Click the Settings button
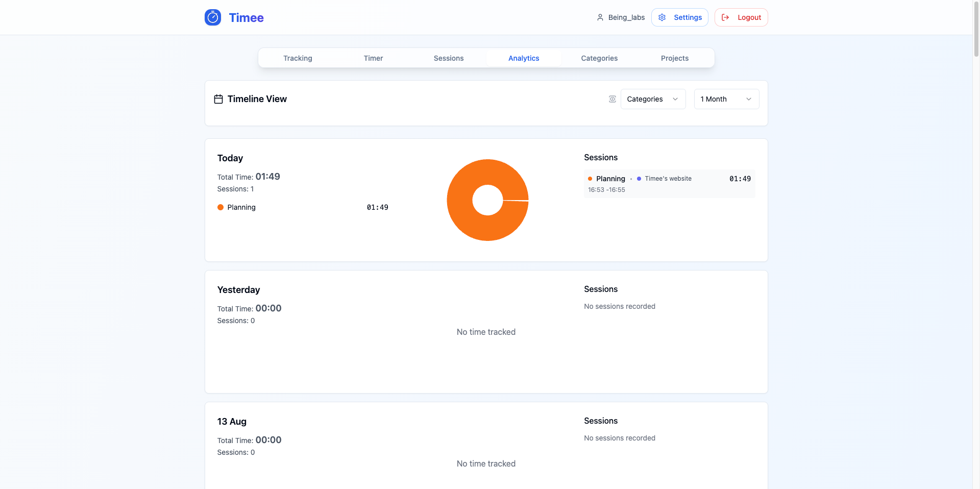The height and width of the screenshot is (489, 980). click(x=679, y=17)
